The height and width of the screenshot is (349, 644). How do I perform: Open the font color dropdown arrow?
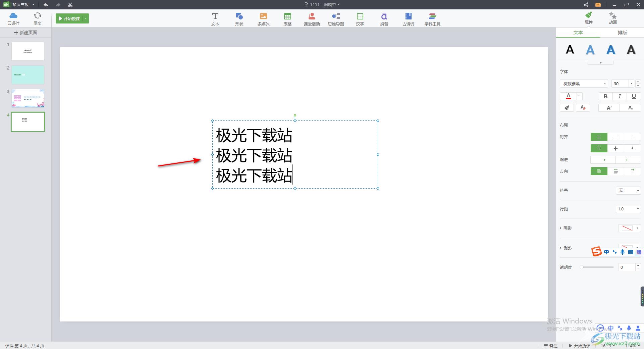click(579, 96)
